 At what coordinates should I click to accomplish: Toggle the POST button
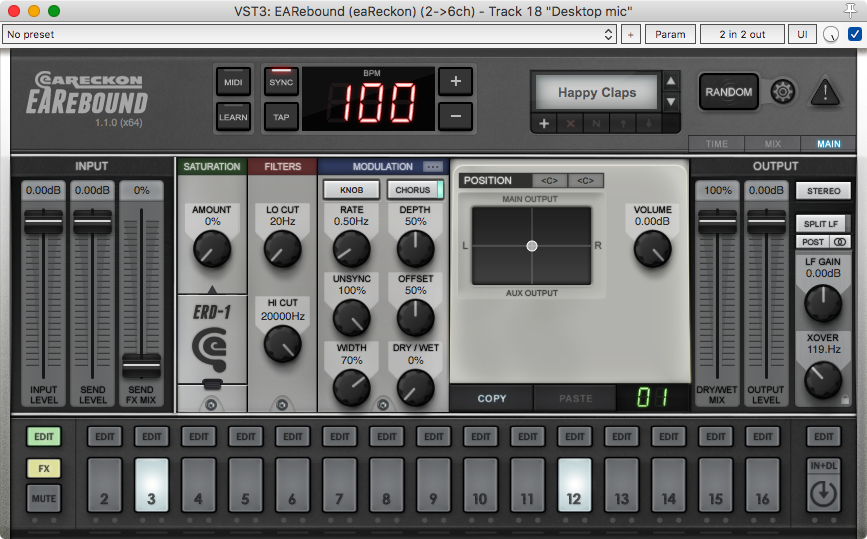pyautogui.click(x=813, y=242)
